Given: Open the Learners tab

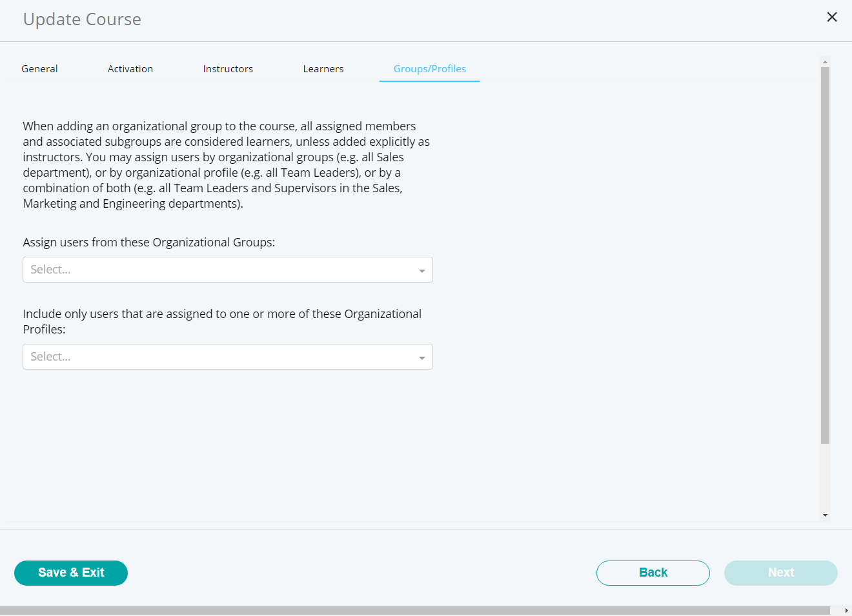Looking at the screenshot, I should (323, 68).
